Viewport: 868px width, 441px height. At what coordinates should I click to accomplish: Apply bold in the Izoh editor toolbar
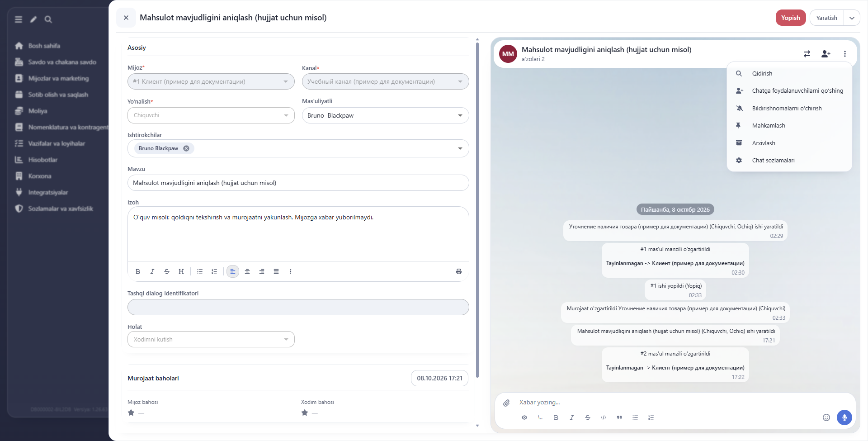pos(138,271)
